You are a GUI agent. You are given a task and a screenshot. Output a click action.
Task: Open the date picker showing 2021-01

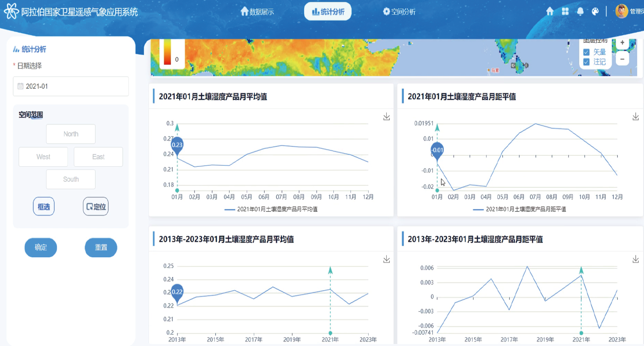click(x=71, y=86)
